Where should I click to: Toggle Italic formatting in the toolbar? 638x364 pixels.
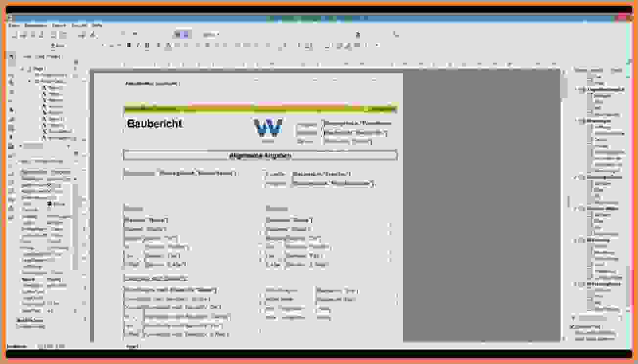tap(137, 45)
